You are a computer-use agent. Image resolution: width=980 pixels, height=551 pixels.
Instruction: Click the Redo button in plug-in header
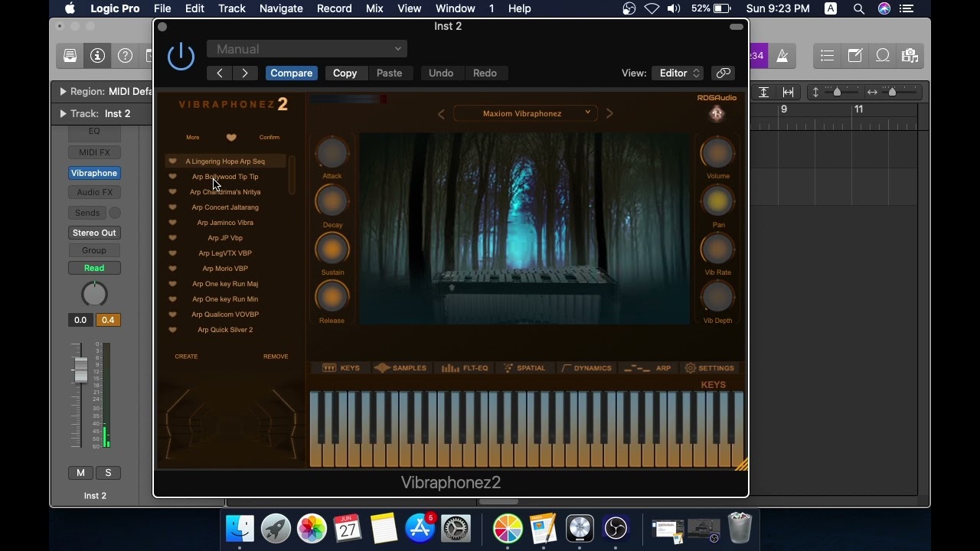point(485,73)
